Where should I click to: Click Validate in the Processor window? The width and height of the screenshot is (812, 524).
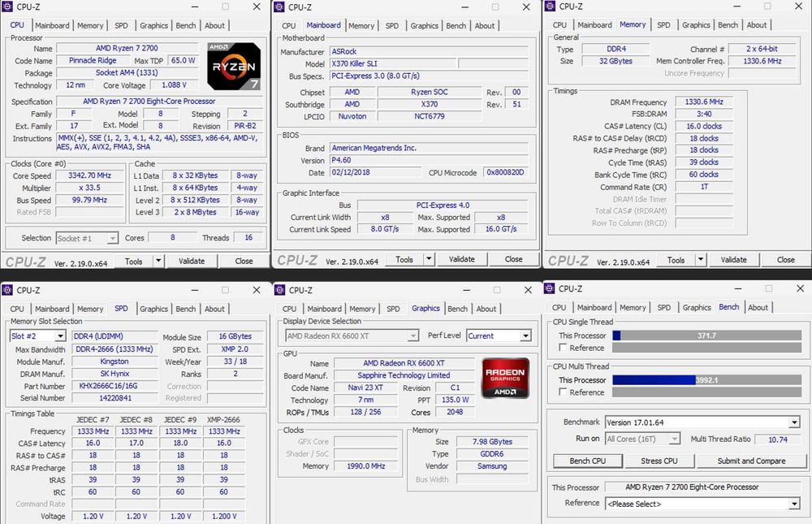tap(192, 261)
